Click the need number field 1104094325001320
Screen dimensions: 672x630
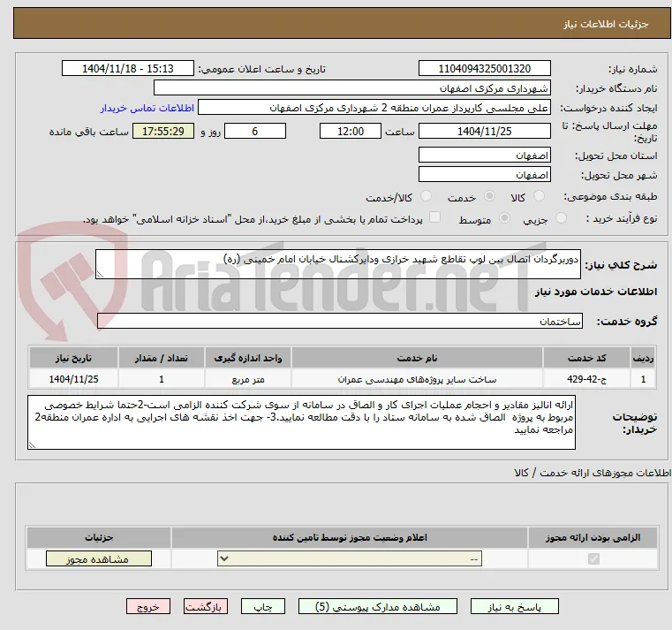click(484, 69)
